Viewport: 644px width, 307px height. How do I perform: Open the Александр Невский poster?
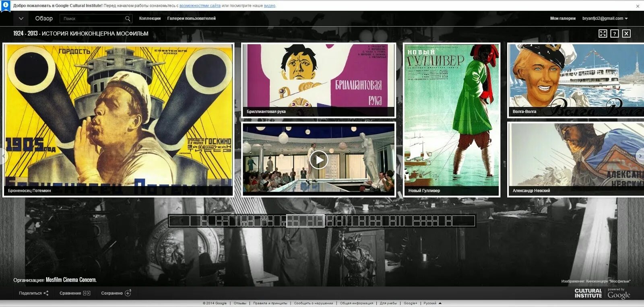pos(576,159)
